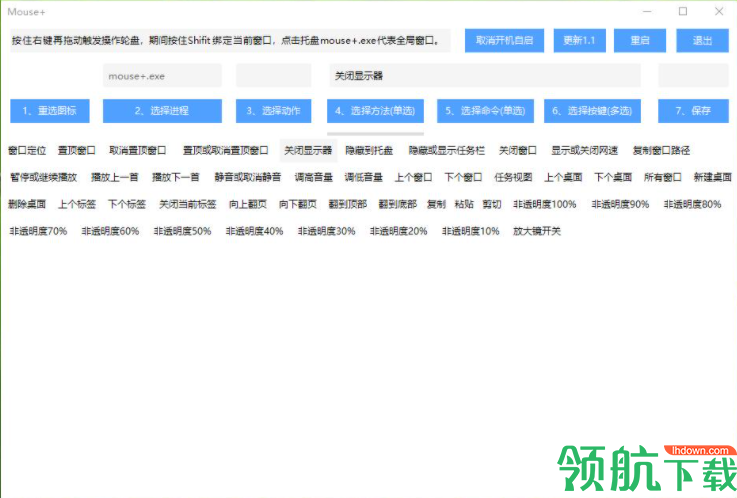Select the 窗口定位 method

click(x=27, y=150)
